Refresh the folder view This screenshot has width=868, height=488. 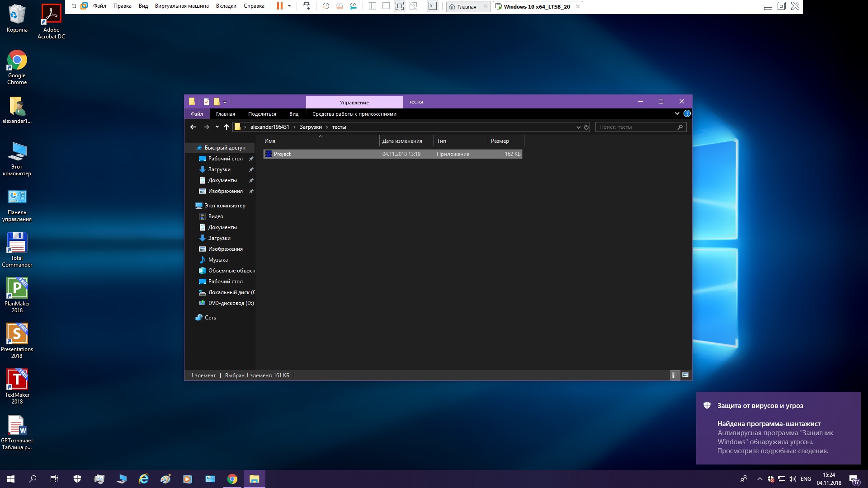586,127
